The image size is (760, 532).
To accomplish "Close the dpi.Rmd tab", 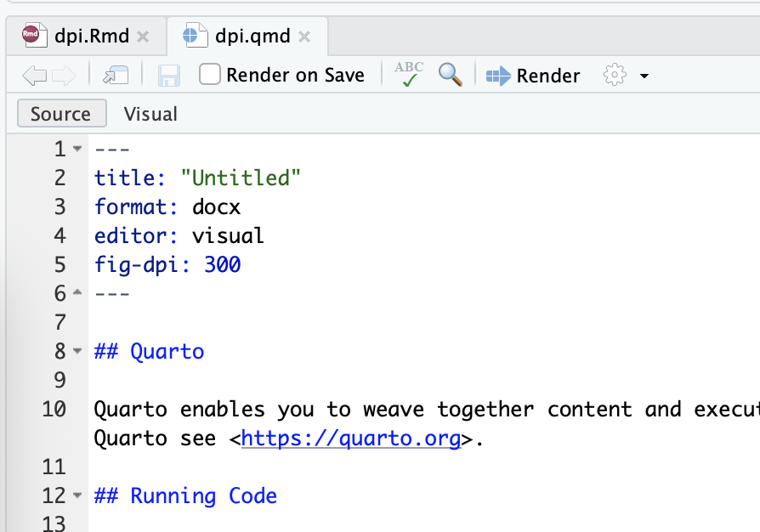I will point(143,37).
